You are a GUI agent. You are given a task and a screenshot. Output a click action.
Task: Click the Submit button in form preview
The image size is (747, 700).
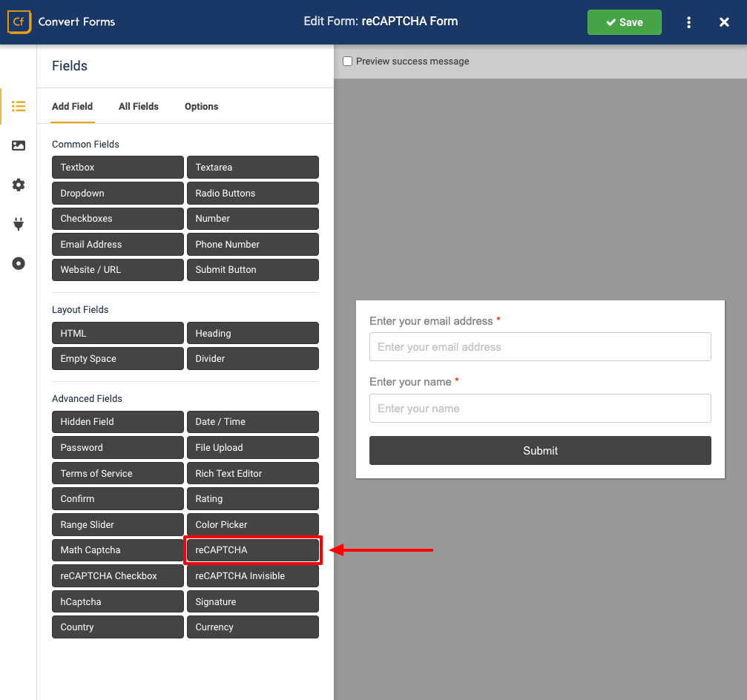tap(540, 450)
